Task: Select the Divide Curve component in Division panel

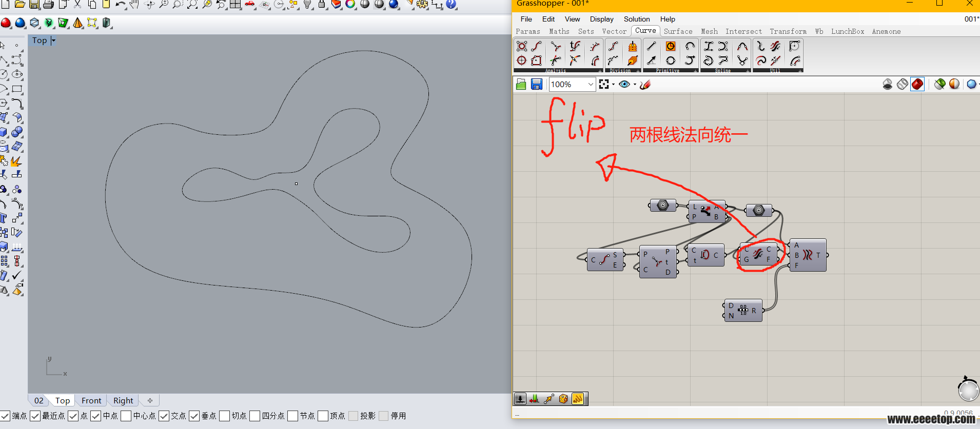Action: [613, 46]
